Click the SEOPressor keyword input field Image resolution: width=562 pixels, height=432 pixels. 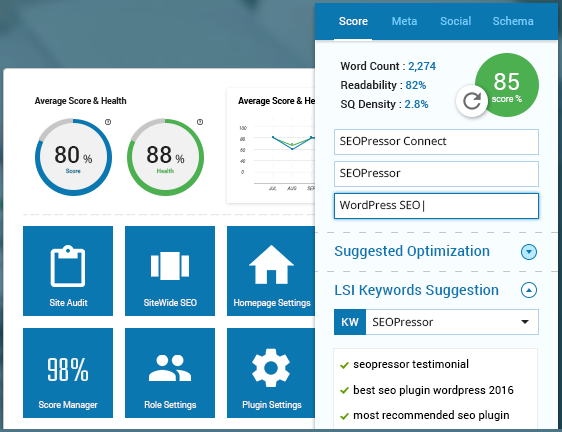(436, 174)
